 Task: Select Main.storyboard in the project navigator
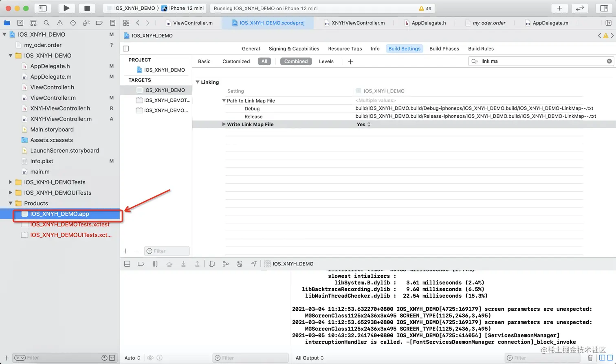52,129
